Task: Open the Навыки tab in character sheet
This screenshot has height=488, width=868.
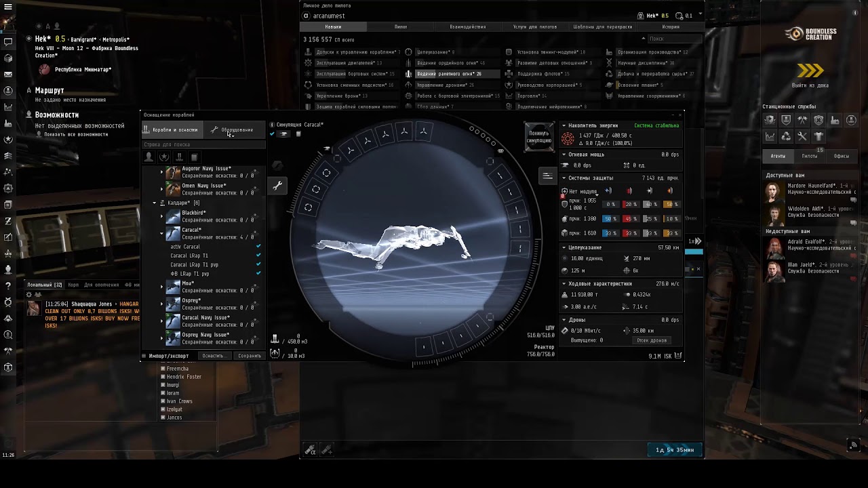Action: (x=333, y=27)
